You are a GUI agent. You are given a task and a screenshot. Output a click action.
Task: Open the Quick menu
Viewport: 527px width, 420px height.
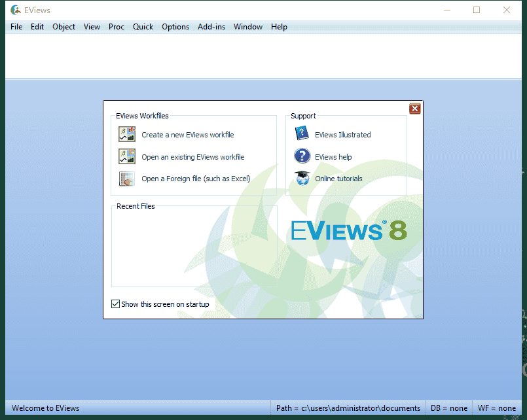pyautogui.click(x=143, y=27)
